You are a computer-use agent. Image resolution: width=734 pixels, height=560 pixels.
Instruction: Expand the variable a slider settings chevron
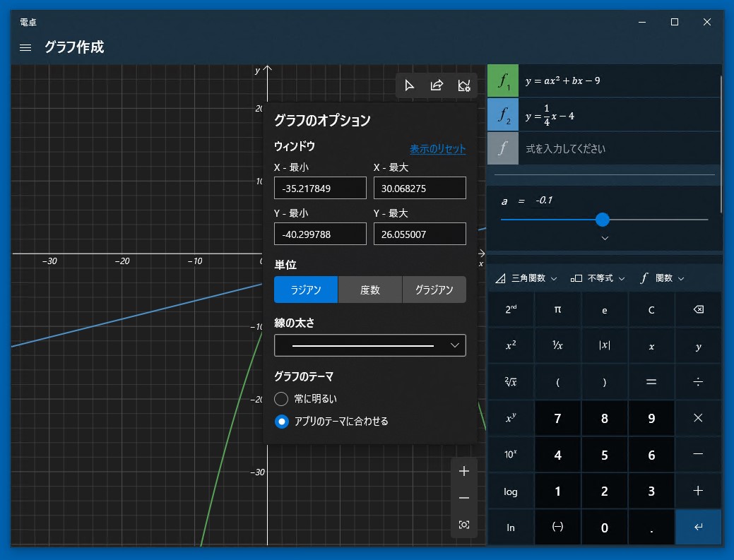[605, 239]
